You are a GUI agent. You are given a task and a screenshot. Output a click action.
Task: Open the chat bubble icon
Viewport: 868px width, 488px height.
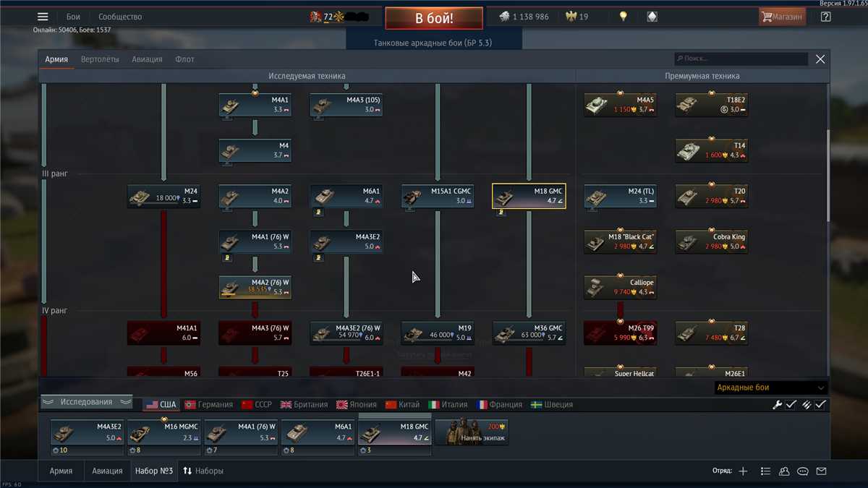click(x=802, y=471)
